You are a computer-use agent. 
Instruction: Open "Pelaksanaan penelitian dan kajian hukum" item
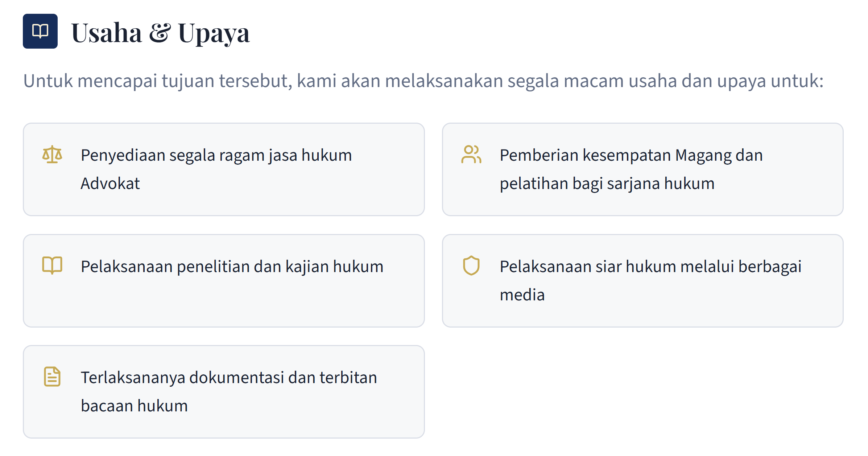click(232, 267)
